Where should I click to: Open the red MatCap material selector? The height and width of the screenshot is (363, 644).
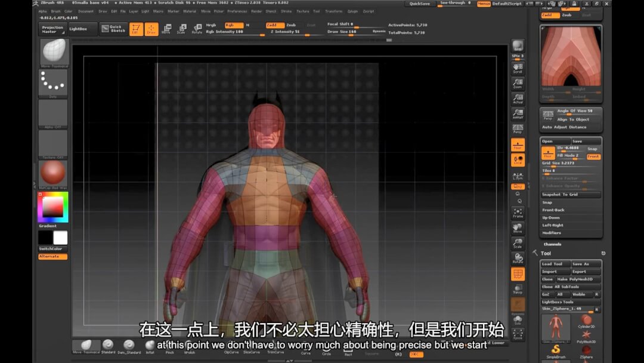click(x=54, y=175)
